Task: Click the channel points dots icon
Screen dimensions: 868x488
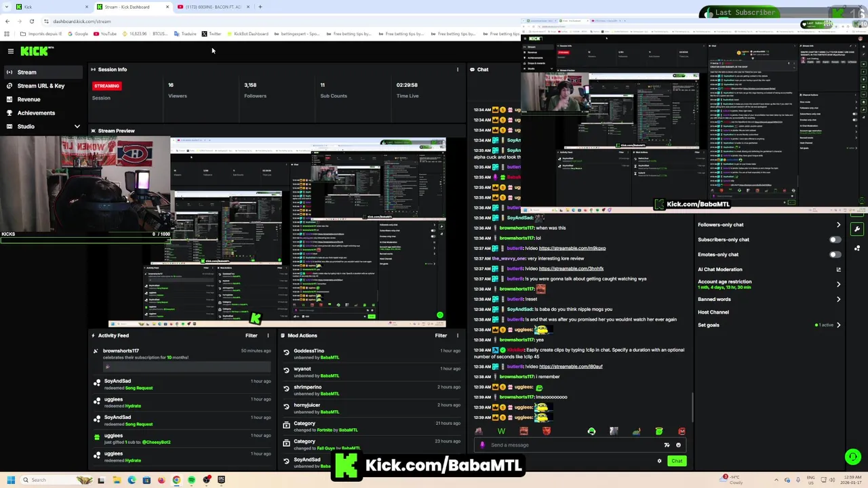Action: click(x=857, y=248)
